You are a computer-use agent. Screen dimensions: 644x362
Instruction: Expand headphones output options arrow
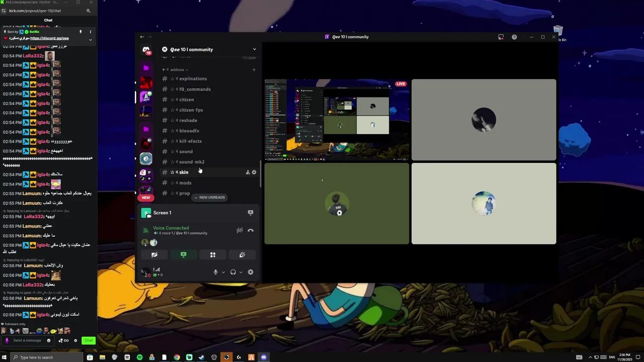click(240, 272)
